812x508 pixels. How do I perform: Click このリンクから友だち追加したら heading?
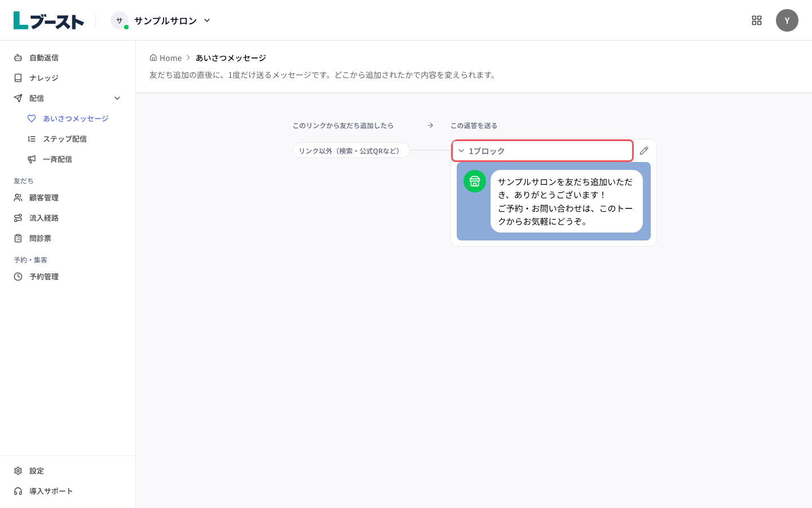[x=343, y=125]
